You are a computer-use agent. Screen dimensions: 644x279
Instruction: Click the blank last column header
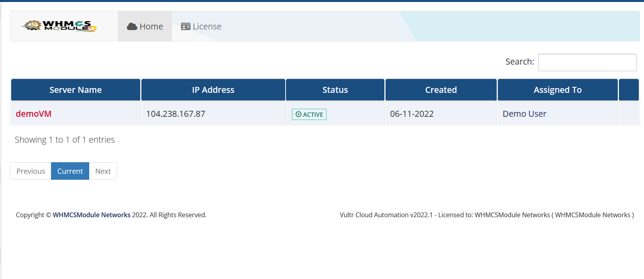[629, 90]
